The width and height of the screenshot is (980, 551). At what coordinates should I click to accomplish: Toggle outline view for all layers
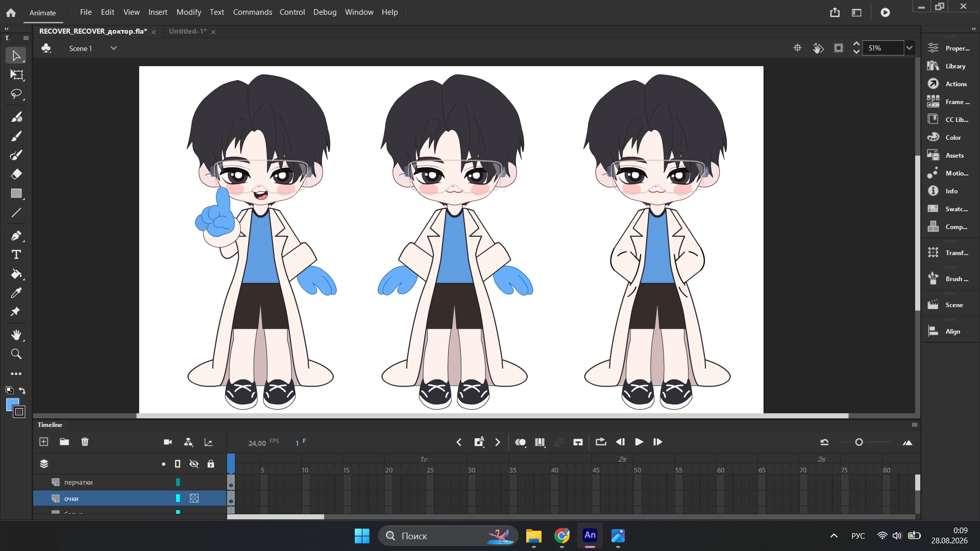pos(178,464)
